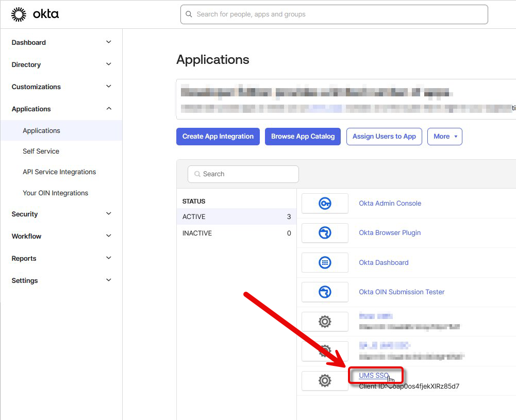The height and width of the screenshot is (420, 516).
Task: Open the More dropdown button
Action: pos(444,137)
